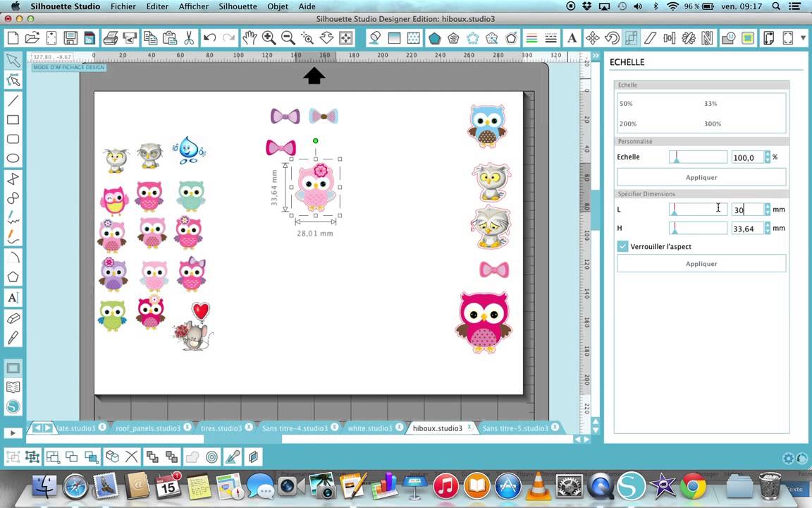Screen dimensions: 812x508
Task: Open Silhouette Studio in the dock
Action: coord(630,486)
